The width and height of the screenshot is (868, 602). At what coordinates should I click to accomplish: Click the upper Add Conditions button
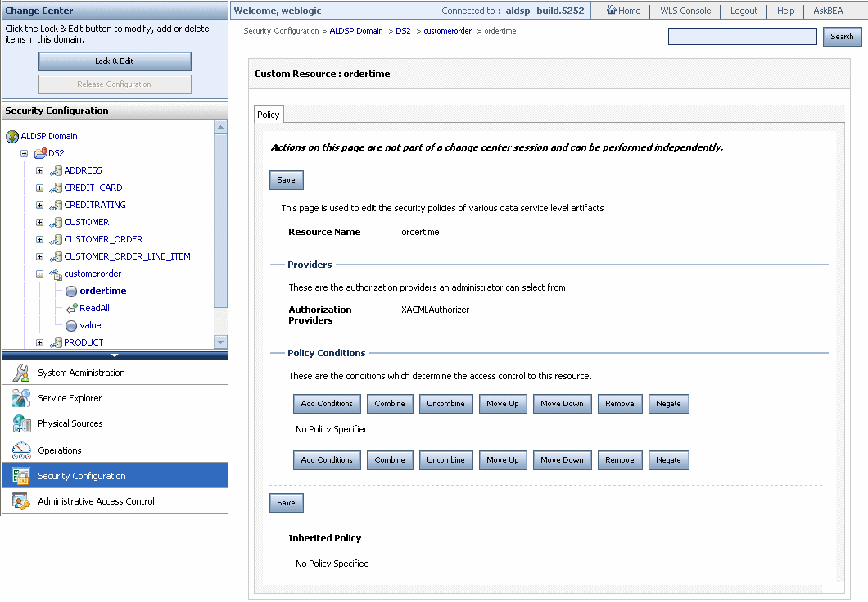[x=327, y=404]
